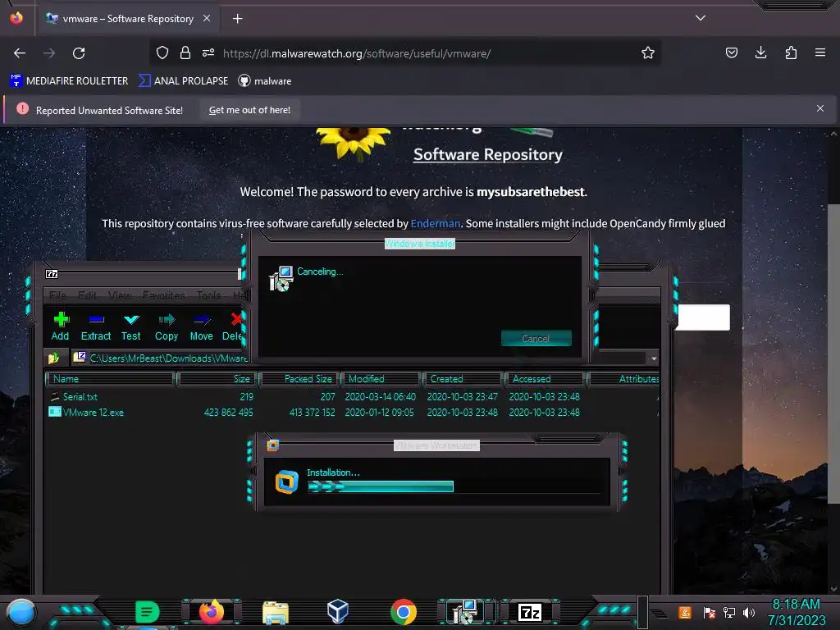This screenshot has height=630, width=840.
Task: Open 7-Zip View menu
Action: pyautogui.click(x=120, y=295)
